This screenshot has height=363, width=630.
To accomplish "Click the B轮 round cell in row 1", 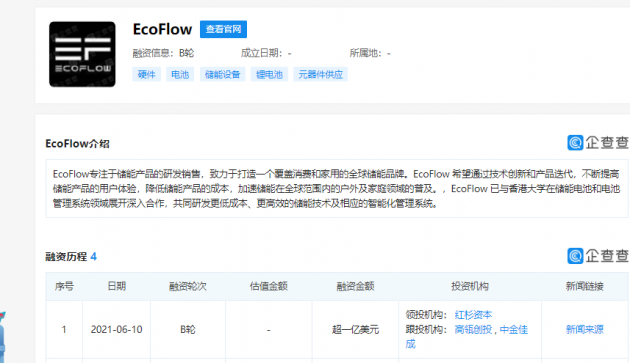I will point(188,330).
